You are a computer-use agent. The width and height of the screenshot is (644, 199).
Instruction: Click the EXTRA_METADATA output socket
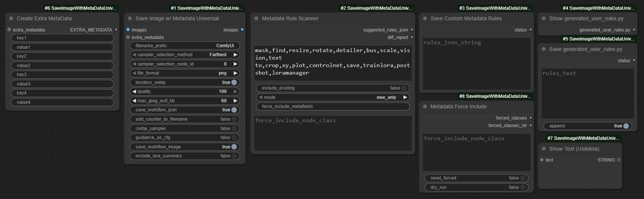pos(116,30)
